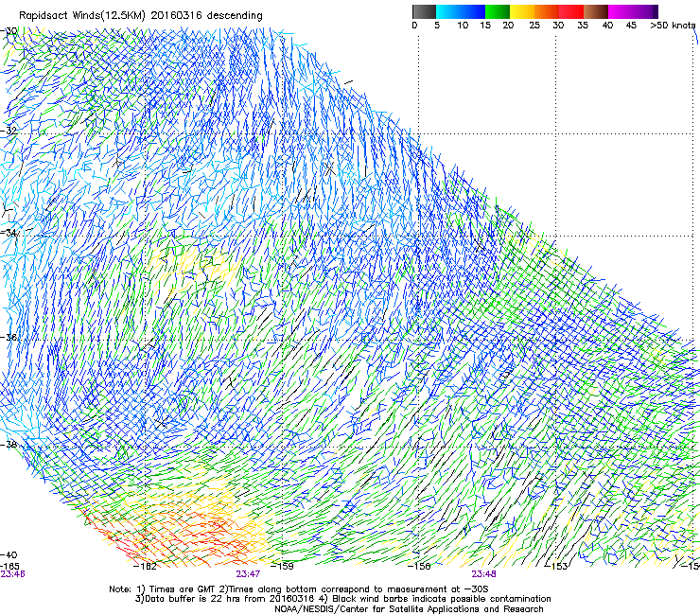Click the gray 0-5 knots legend color

(x=424, y=11)
